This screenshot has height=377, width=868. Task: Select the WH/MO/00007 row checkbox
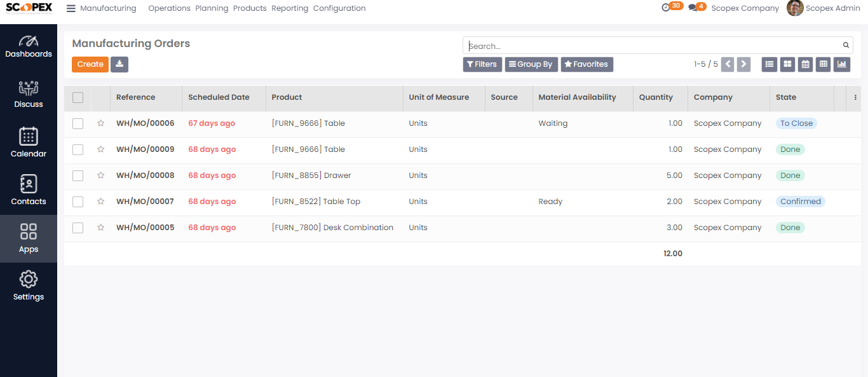pyautogui.click(x=78, y=202)
